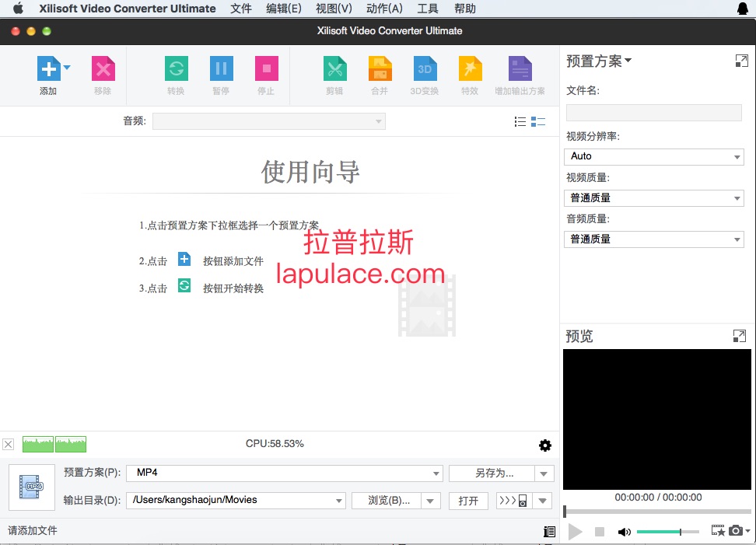
Task: Click the Open (打开) output folder button
Action: (x=468, y=501)
